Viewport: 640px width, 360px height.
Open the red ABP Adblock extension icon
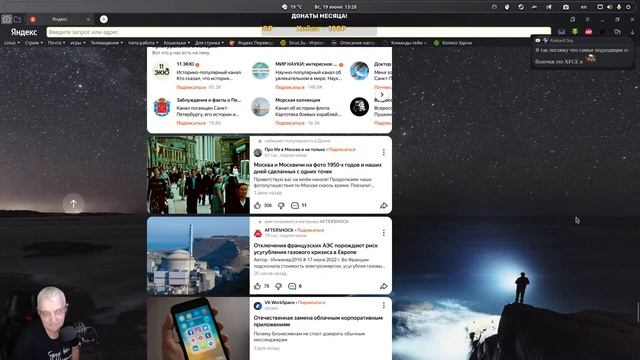point(588,32)
